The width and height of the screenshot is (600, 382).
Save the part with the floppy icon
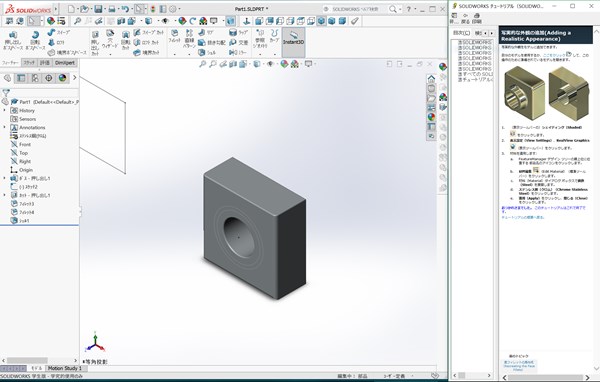[98, 9]
